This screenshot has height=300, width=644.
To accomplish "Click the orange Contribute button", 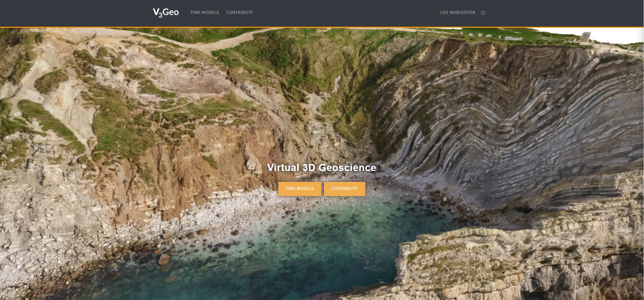I will pos(344,189).
